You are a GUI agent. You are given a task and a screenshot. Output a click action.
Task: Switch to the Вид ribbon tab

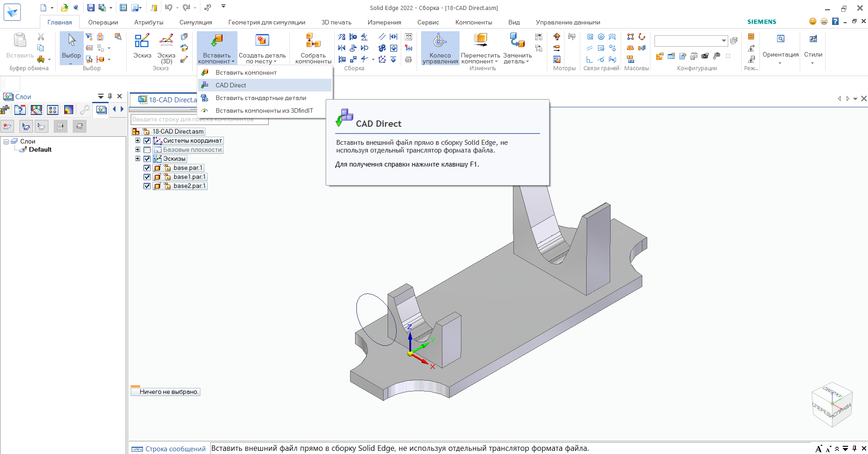pos(514,22)
